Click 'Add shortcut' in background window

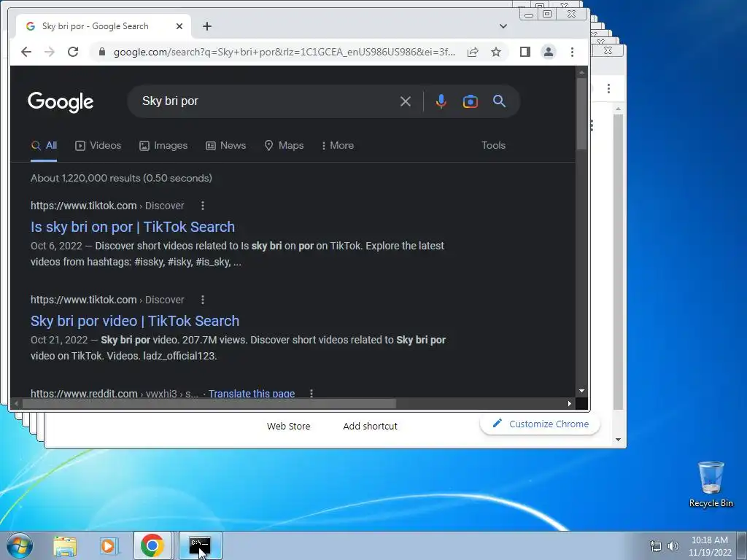(x=370, y=426)
